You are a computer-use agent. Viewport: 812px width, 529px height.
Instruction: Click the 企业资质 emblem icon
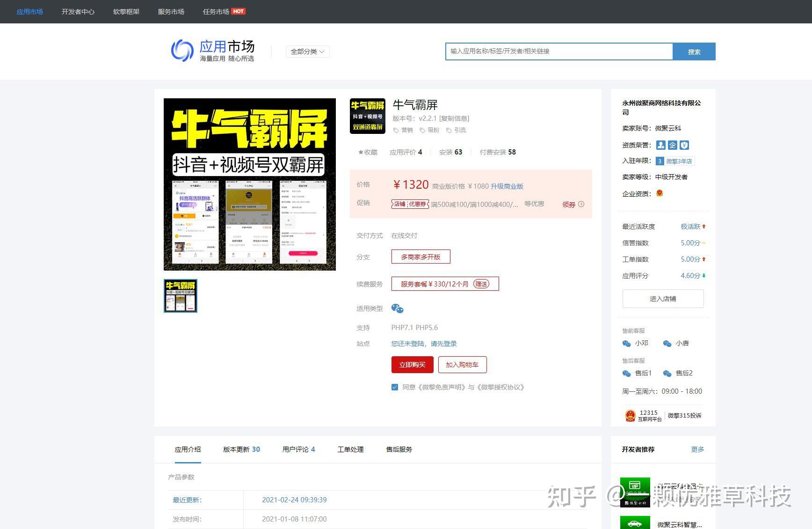pyautogui.click(x=660, y=193)
